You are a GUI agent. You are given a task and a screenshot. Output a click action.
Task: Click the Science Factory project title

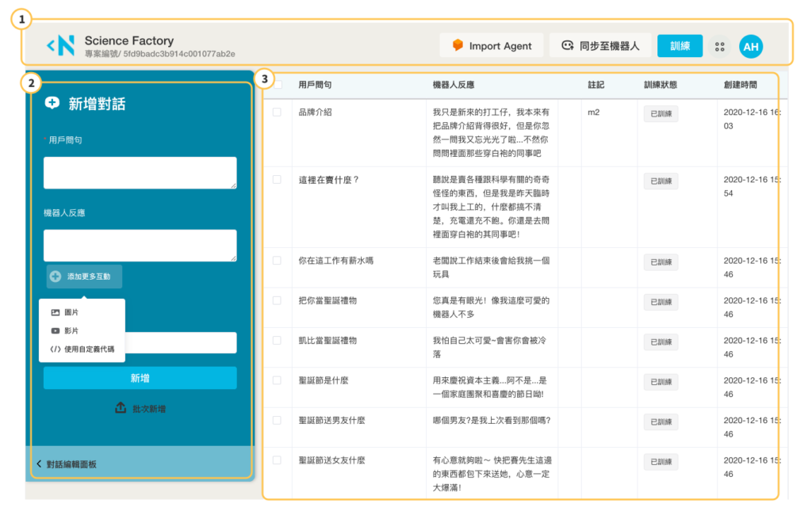click(129, 40)
